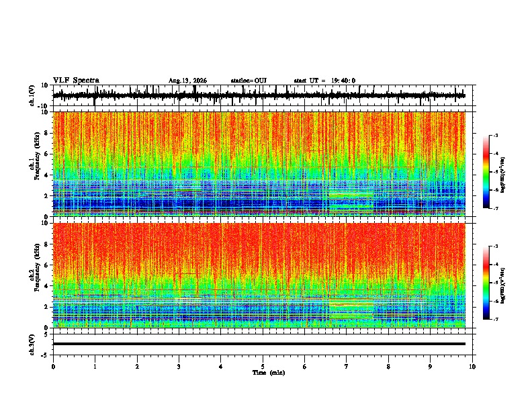Click the time axis tick label "3"
The image size is (532, 411).
pos(179,367)
